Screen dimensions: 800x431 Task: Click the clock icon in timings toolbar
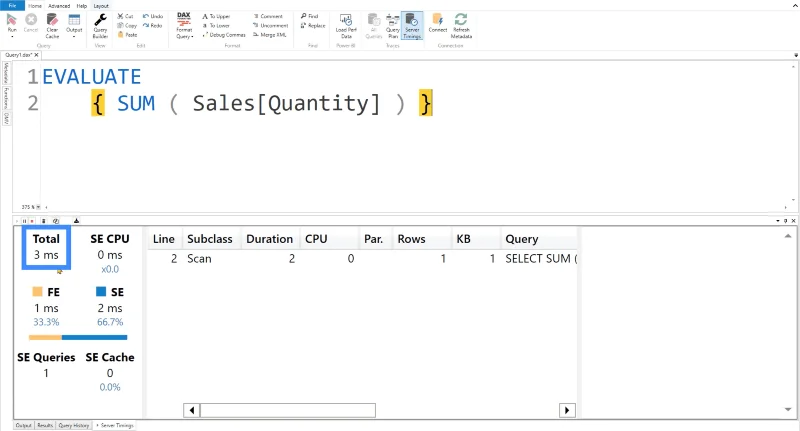[56, 221]
